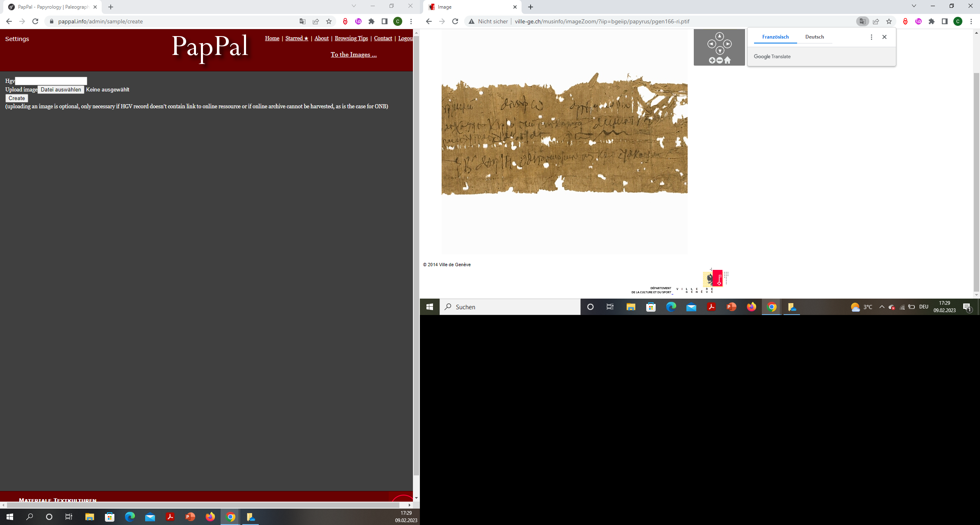Open tab search chevron in Image window
Image resolution: width=980 pixels, height=525 pixels.
coord(914,6)
